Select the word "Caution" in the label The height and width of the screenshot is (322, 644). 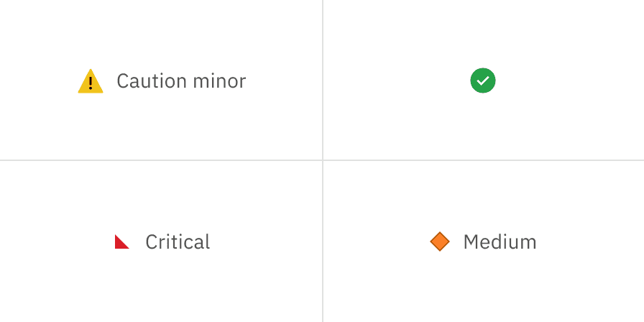point(147,81)
